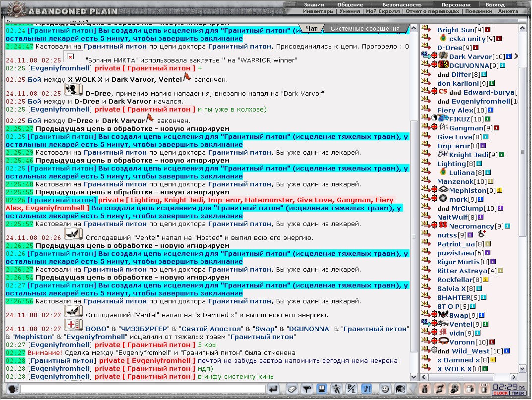Screen dimensions: 532x400
Task: Click the Выход menu item
Action: 495,5
